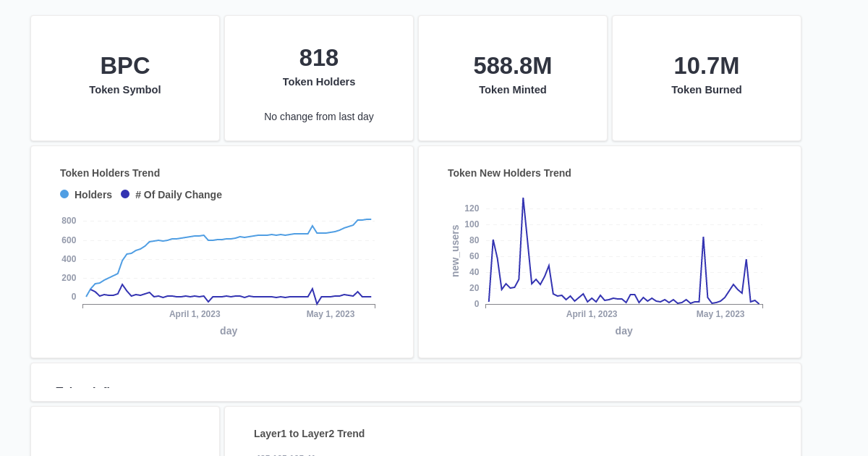
Task: Toggle the # Of Daily Change series
Action: tap(179, 195)
